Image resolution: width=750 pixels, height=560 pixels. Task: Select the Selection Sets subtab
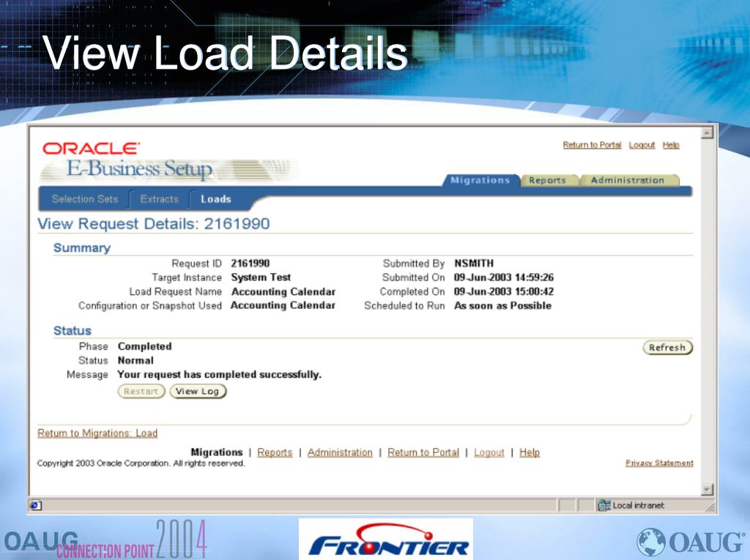[x=85, y=199]
